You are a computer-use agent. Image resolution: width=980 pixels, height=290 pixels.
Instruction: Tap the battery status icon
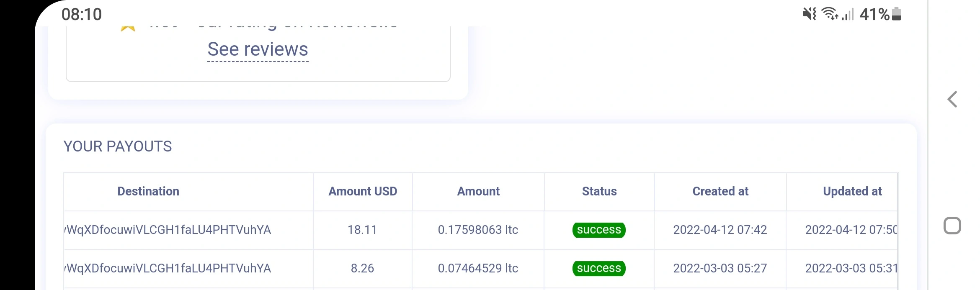coord(896,14)
